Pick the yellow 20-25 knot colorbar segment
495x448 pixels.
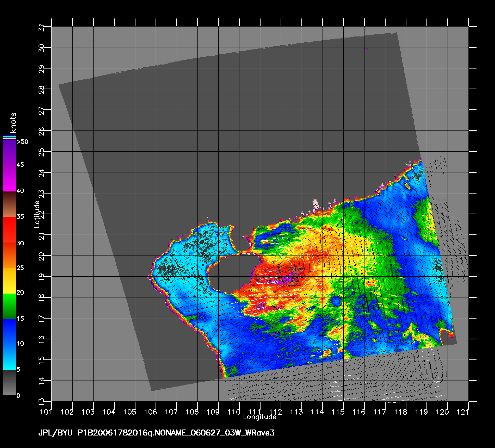point(9,281)
